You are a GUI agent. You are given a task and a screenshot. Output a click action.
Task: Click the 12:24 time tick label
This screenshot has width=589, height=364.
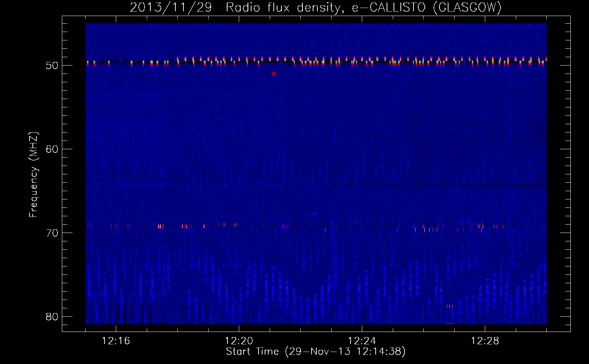pyautogui.click(x=362, y=341)
